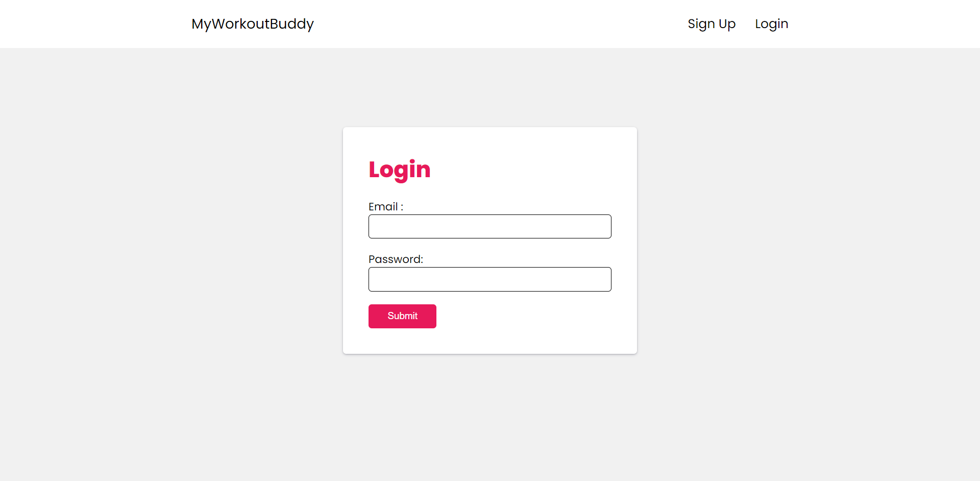Click the middle of the Password text box
980x481 pixels.
click(x=489, y=279)
